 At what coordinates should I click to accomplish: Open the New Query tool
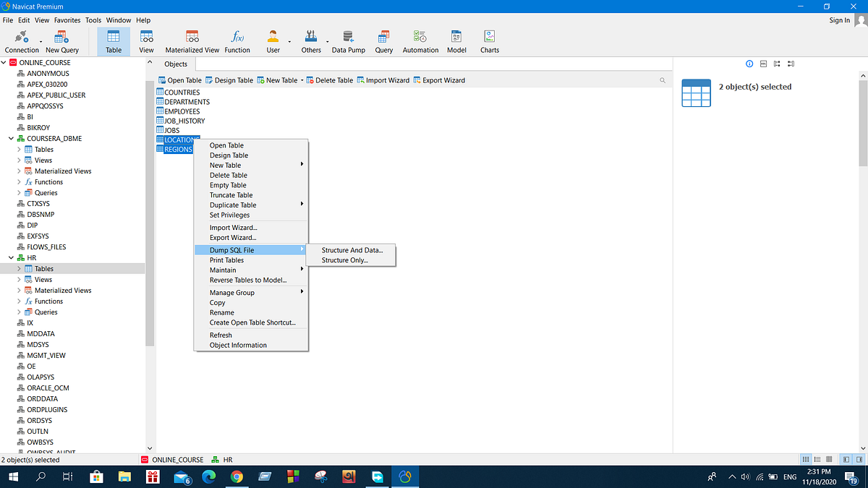click(62, 40)
